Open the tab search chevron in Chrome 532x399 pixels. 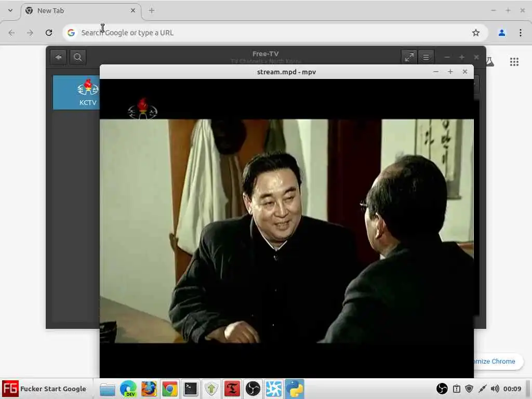click(x=10, y=10)
